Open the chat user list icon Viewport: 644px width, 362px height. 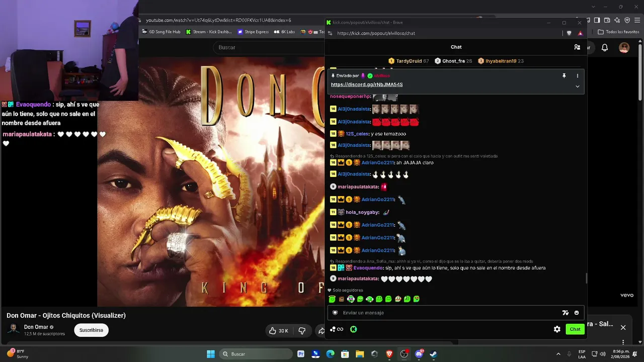pos(577,47)
